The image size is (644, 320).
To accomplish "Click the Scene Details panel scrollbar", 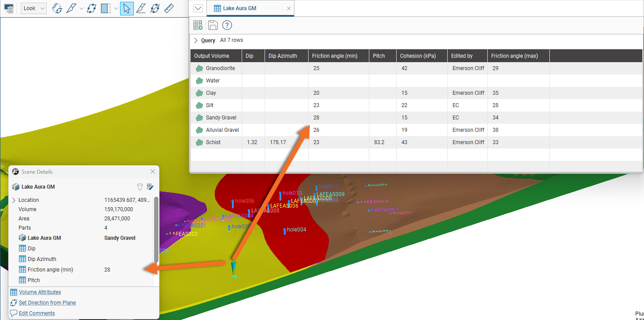I will (x=156, y=229).
